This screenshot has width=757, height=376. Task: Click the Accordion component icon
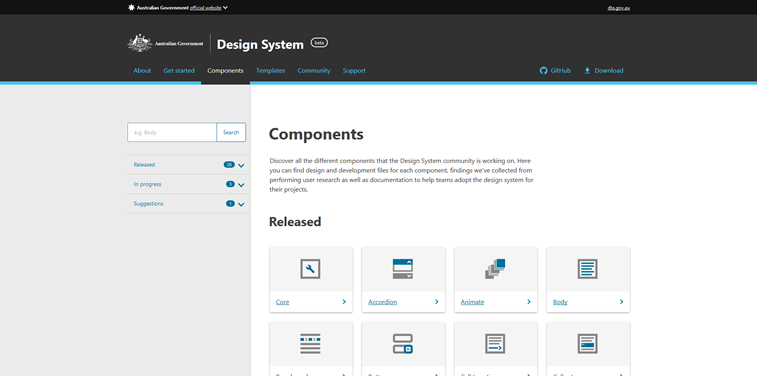[403, 269]
